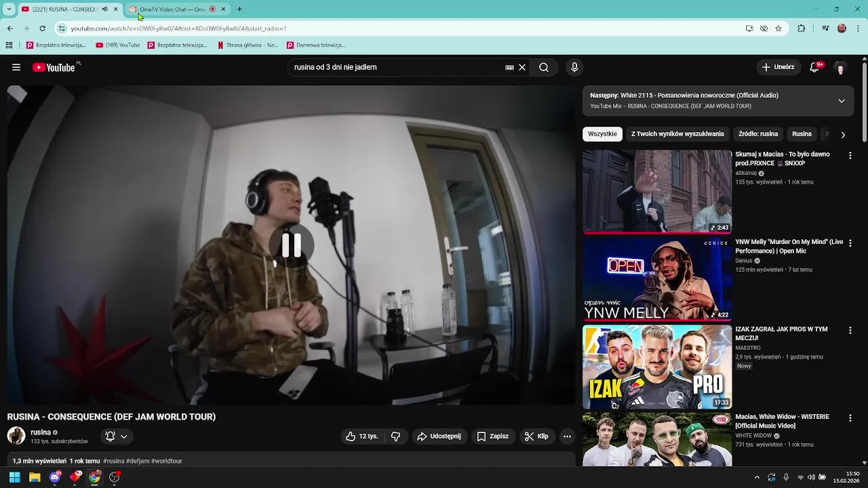
Task: Select the Wszystkie filter chip
Action: click(602, 134)
